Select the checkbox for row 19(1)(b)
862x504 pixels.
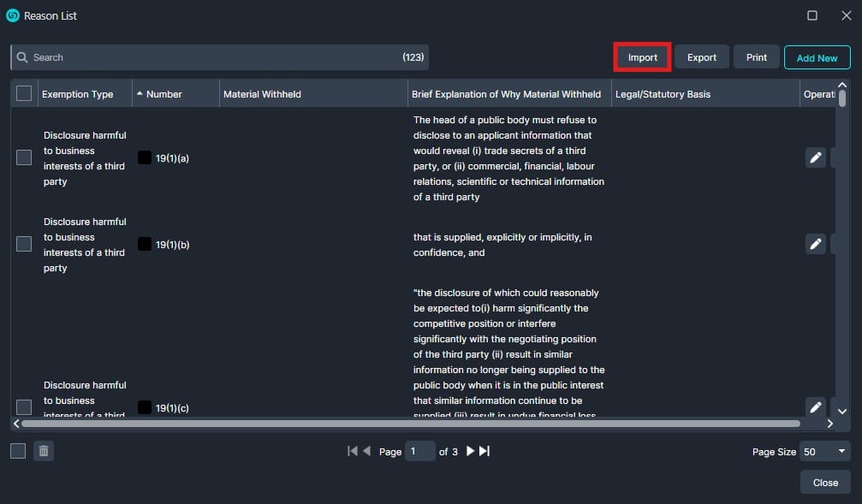pos(23,244)
